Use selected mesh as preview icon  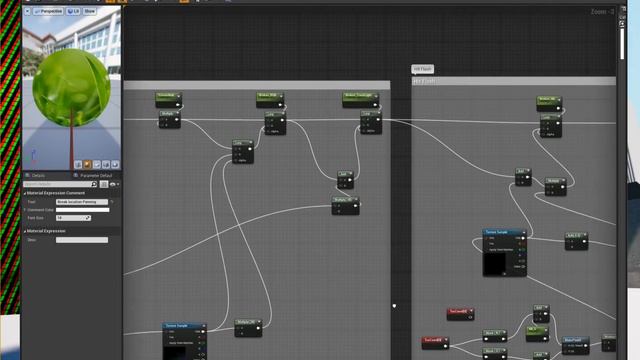point(116,164)
